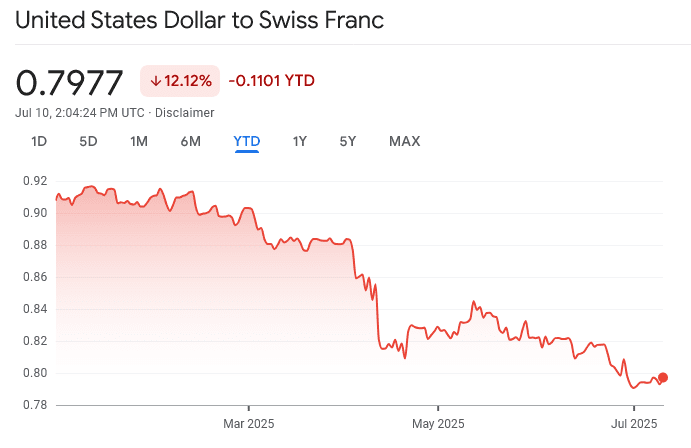Click the 12.12% change badge
The width and height of the screenshot is (691, 448).
[x=180, y=81]
